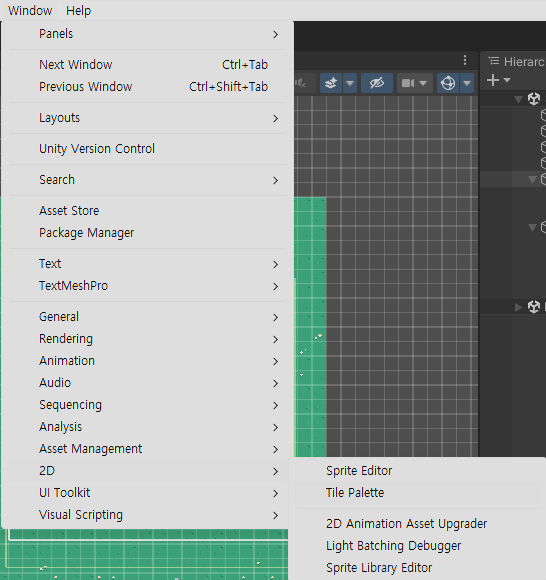Open the Sprite Library Editor
The height and width of the screenshot is (580, 546).
417,568
